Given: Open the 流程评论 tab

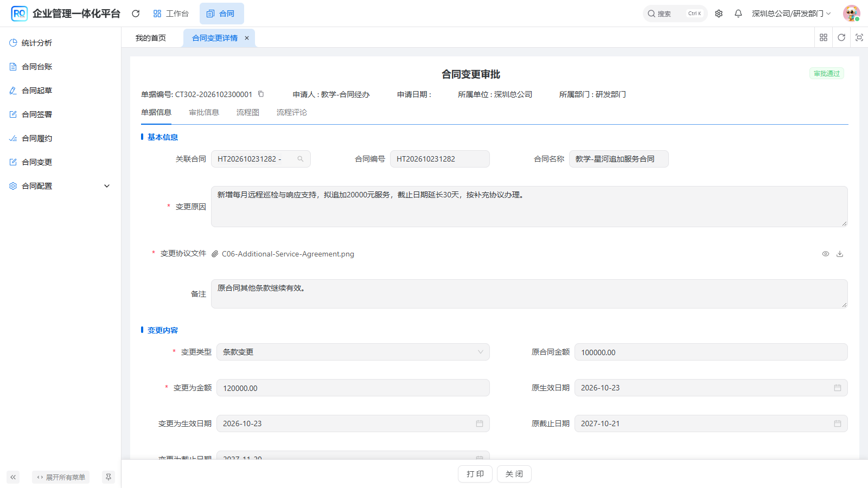Looking at the screenshot, I should point(292,112).
